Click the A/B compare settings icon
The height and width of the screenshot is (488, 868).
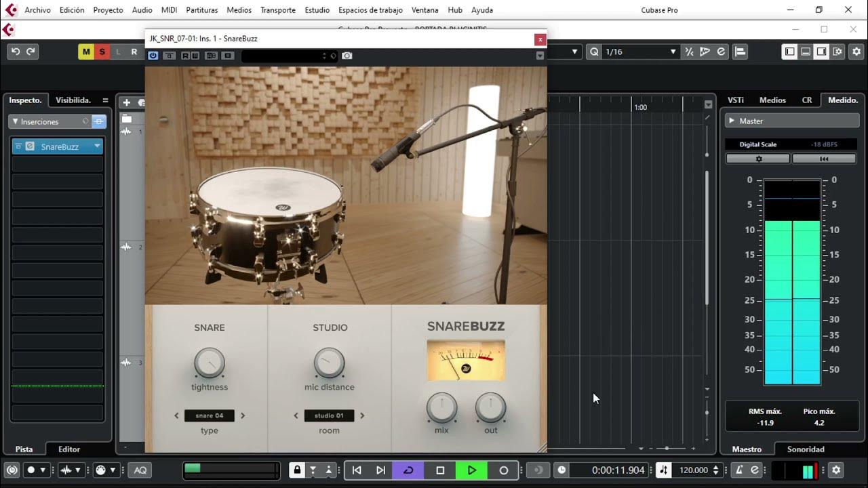[212, 56]
